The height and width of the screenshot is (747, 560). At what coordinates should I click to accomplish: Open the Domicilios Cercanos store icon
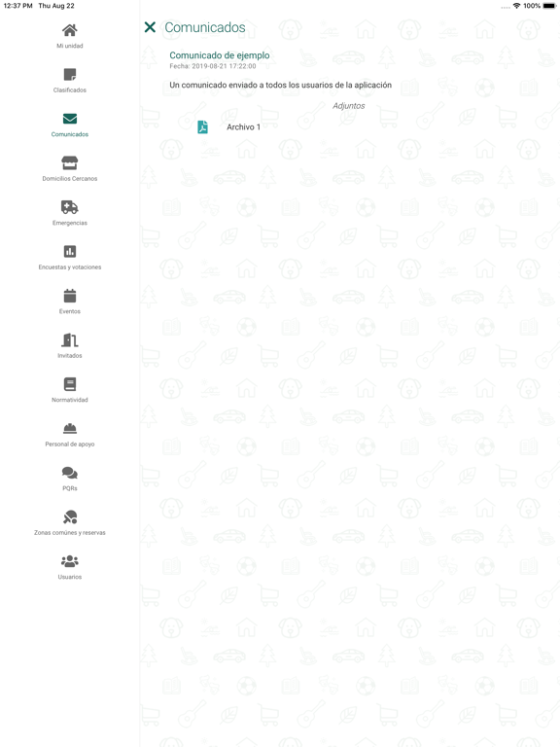point(70,163)
